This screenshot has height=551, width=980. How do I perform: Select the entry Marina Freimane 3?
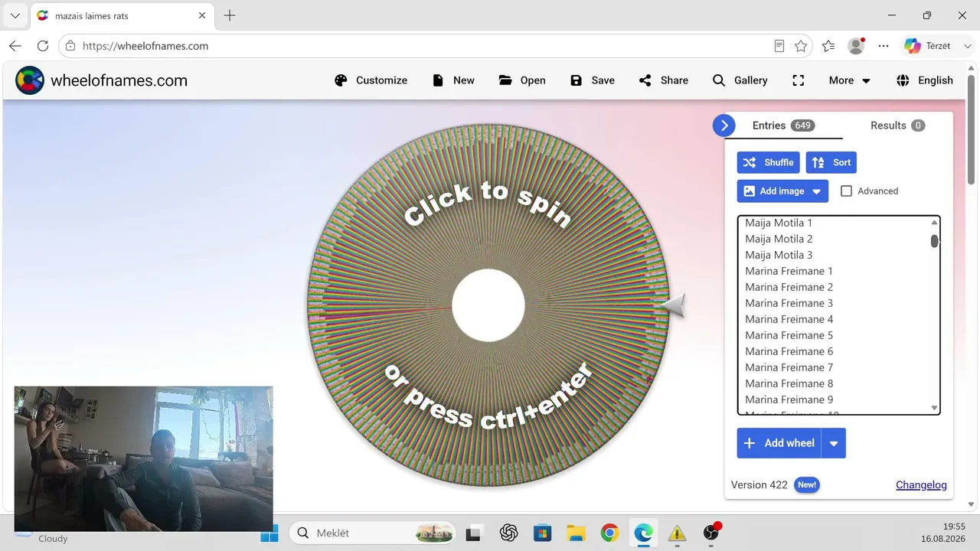[x=789, y=303]
